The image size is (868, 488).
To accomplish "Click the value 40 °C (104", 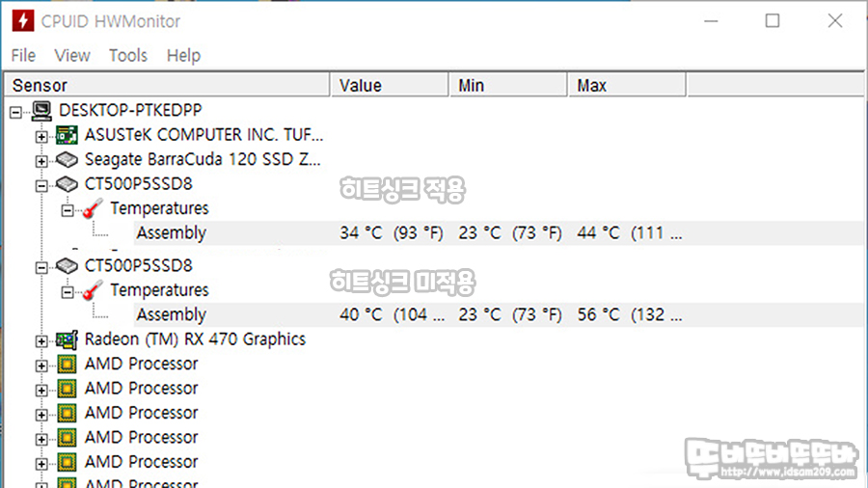I will coord(392,314).
